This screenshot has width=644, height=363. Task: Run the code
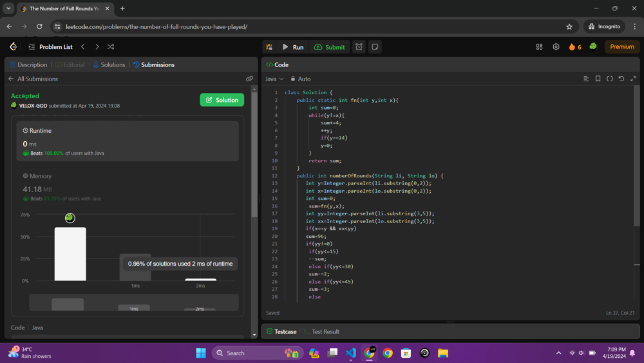click(293, 47)
